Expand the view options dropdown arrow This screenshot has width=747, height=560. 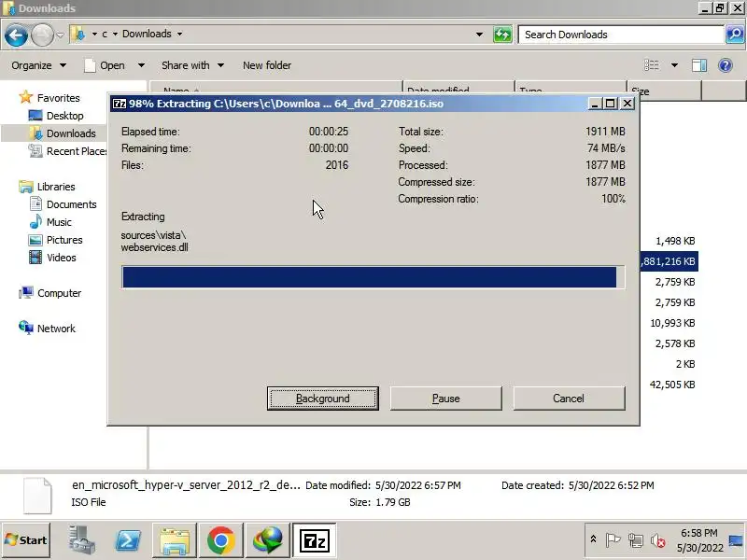[674, 65]
